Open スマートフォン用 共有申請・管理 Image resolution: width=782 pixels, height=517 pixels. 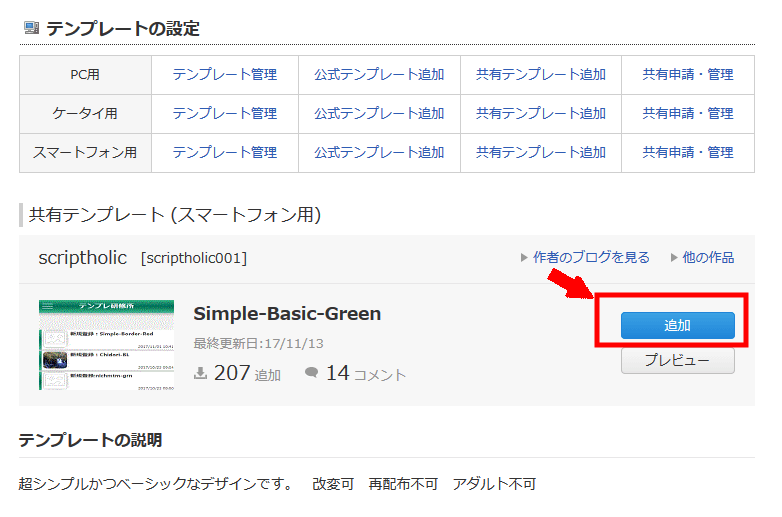click(688, 153)
